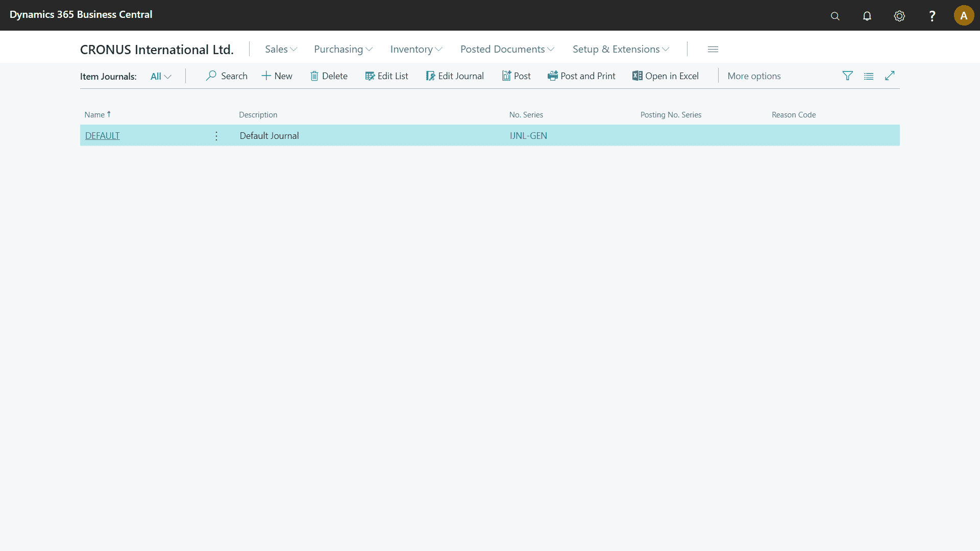980x551 pixels.
Task: Open the All views dropdown
Action: tap(161, 77)
